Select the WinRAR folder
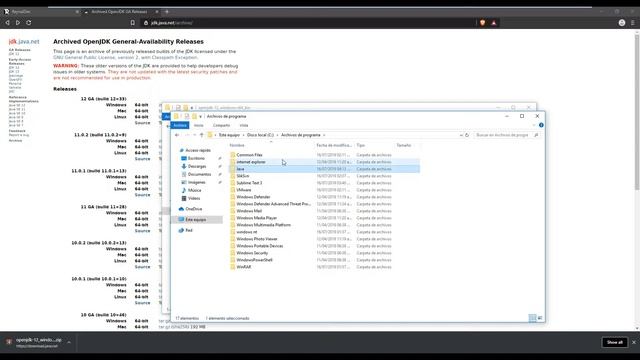This screenshot has height=360, width=640. 244,267
